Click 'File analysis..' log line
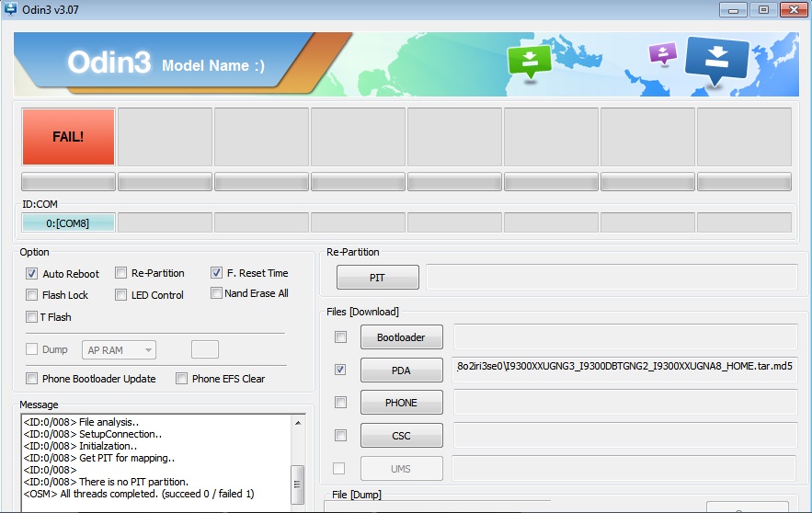Screen dimensions: 812x513 81,422
